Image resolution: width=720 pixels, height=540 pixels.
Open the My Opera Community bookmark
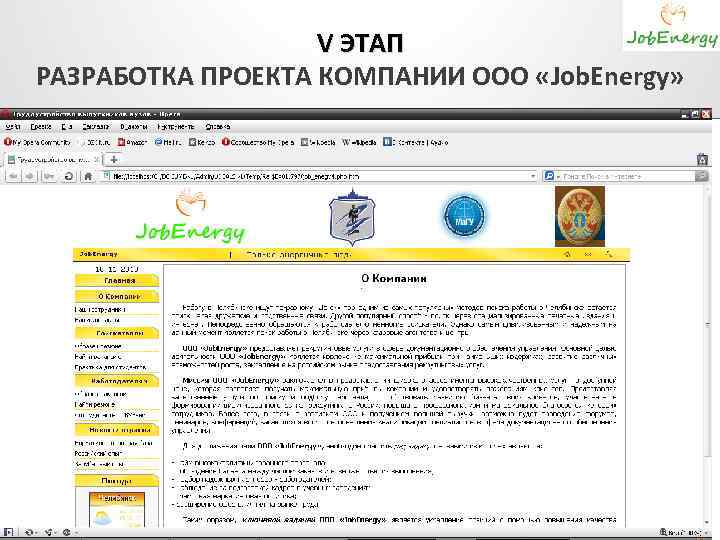38,142
